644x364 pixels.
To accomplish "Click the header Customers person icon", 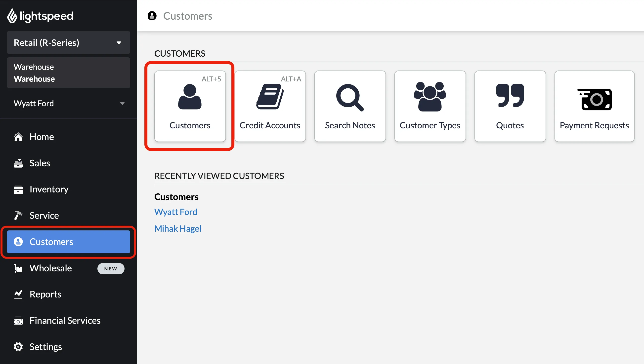I will pyautogui.click(x=152, y=16).
